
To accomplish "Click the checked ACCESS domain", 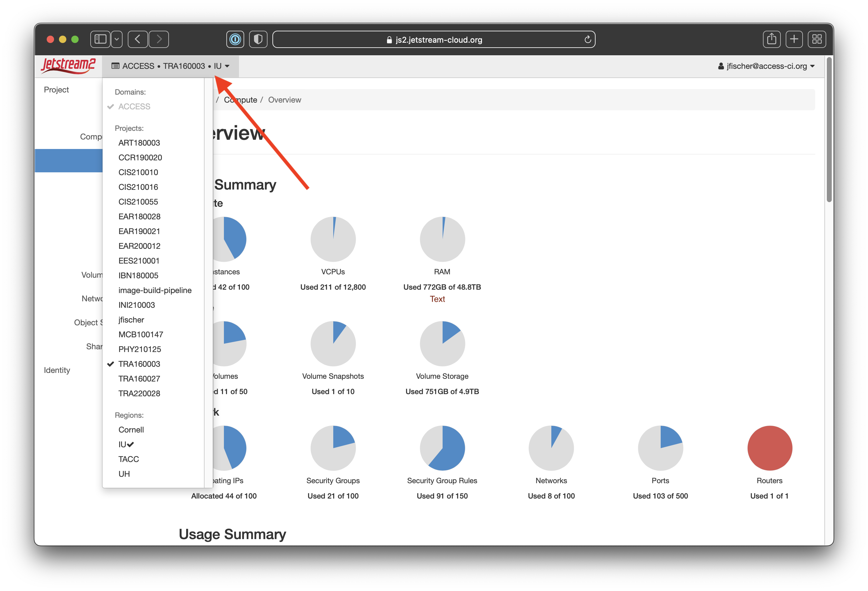I will [x=134, y=107].
